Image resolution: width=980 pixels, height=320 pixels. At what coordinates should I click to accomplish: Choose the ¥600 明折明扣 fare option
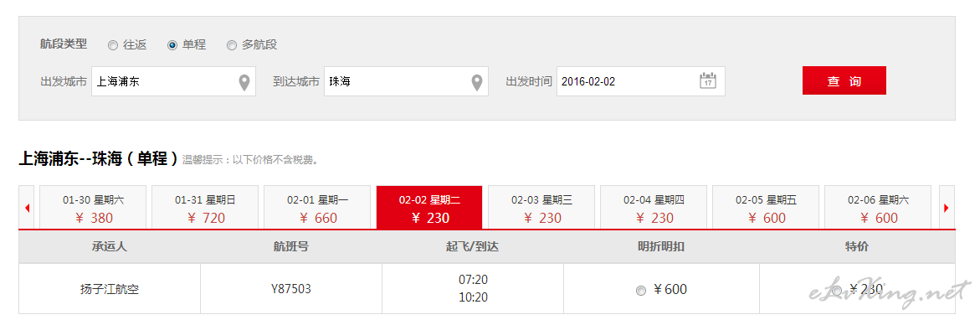tap(640, 290)
